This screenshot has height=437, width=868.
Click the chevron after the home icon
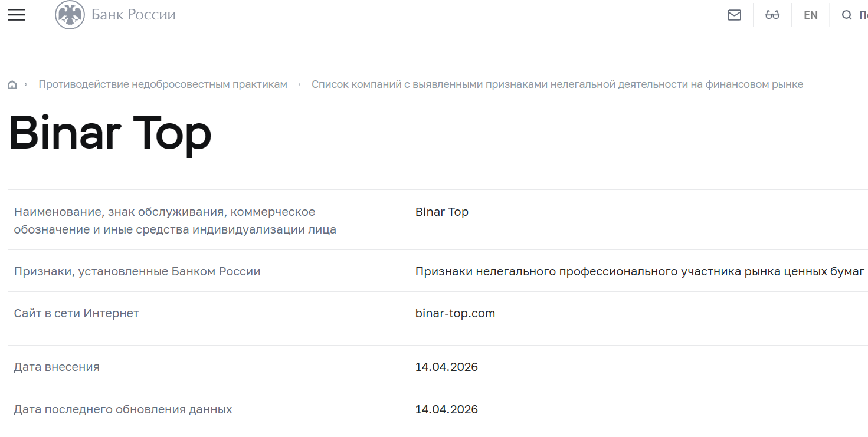coord(27,84)
